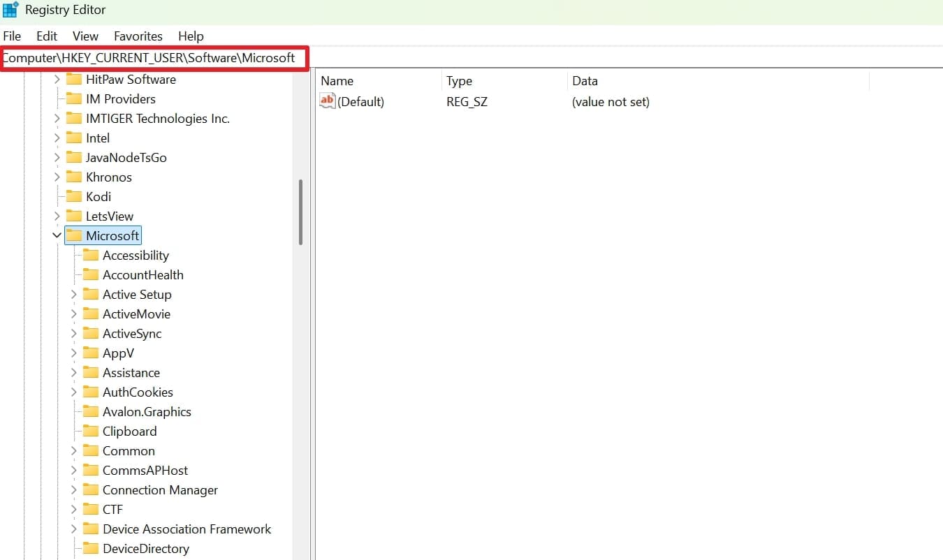Click the Accessibility folder icon
Image resolution: width=943 pixels, height=560 pixels.
tap(91, 255)
